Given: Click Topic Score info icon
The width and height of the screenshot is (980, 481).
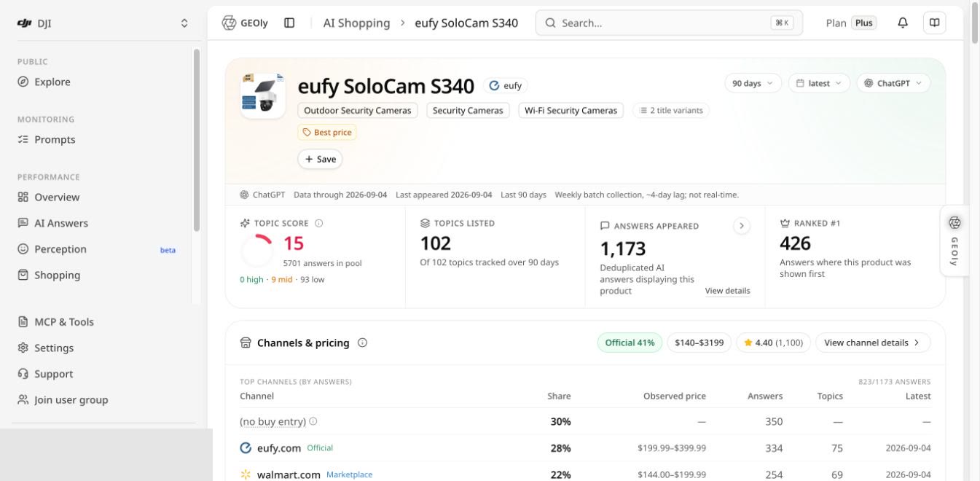Looking at the screenshot, I should click(x=318, y=224).
